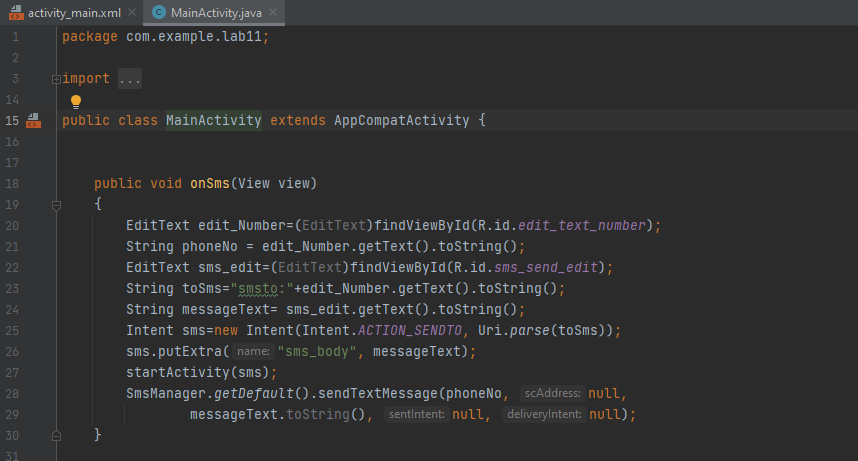
Task: Click line number 15 in the gutter
Action: click(12, 120)
